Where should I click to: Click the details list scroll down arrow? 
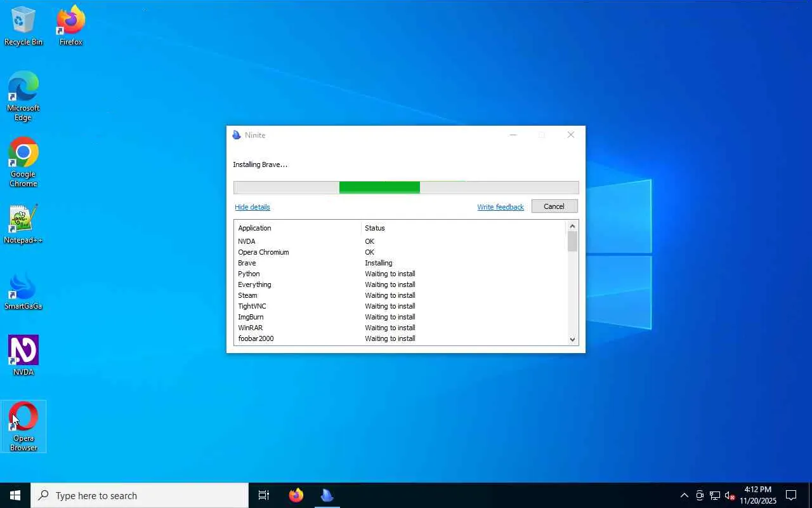tap(572, 339)
